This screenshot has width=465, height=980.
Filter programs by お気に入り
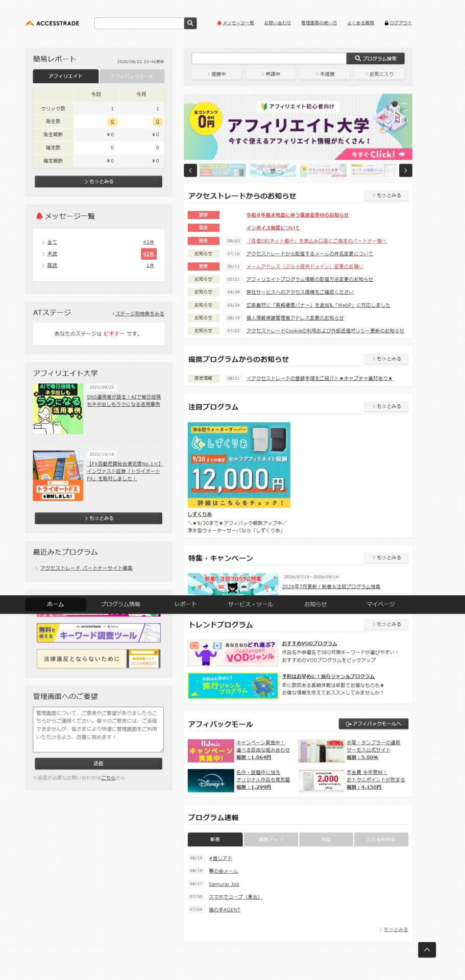[x=379, y=74]
